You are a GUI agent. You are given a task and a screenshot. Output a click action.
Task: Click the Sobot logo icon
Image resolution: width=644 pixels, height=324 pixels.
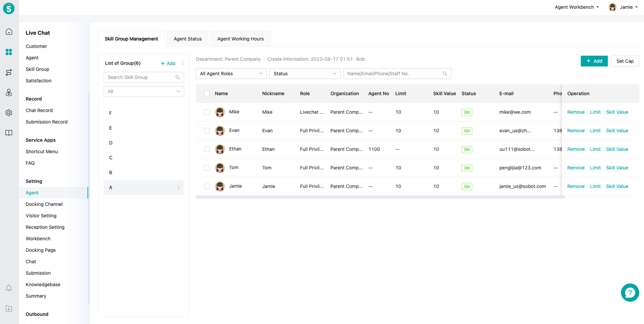point(9,8)
